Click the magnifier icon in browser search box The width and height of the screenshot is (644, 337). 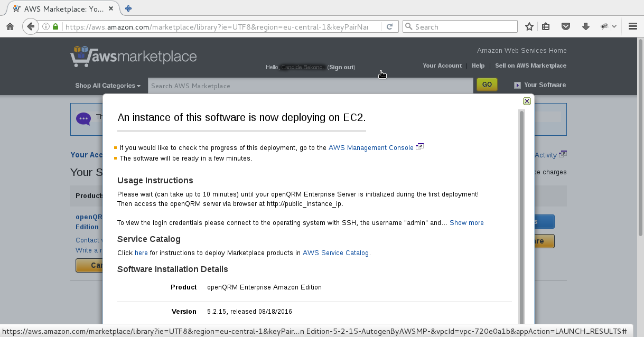point(408,27)
